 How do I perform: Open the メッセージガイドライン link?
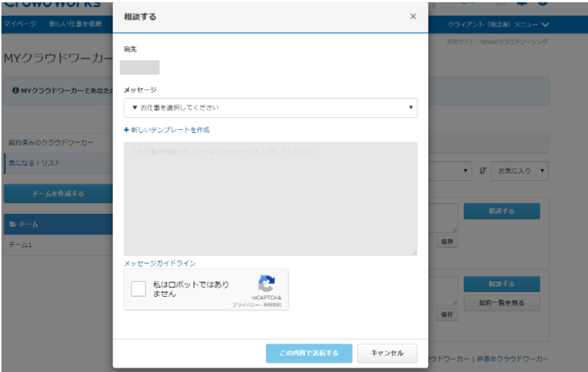(x=160, y=264)
